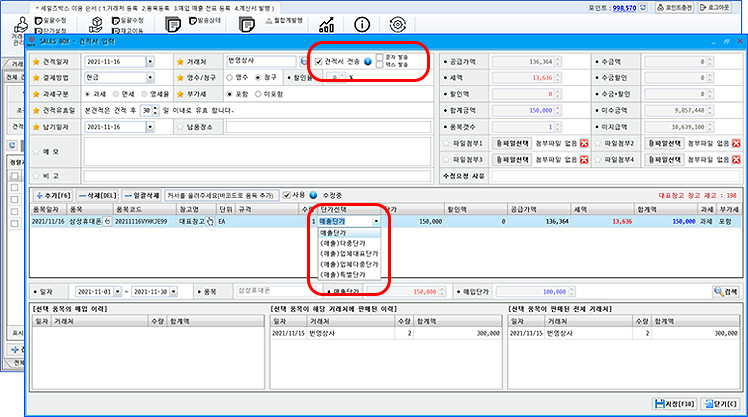Close the window using 닫기[C]
This screenshot has width=748, height=417.
click(x=717, y=402)
